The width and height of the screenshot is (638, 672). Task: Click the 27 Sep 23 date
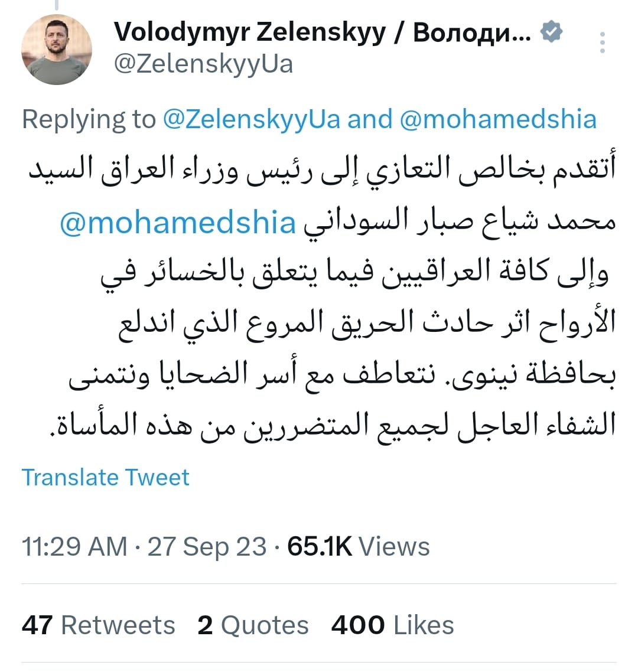point(207,547)
